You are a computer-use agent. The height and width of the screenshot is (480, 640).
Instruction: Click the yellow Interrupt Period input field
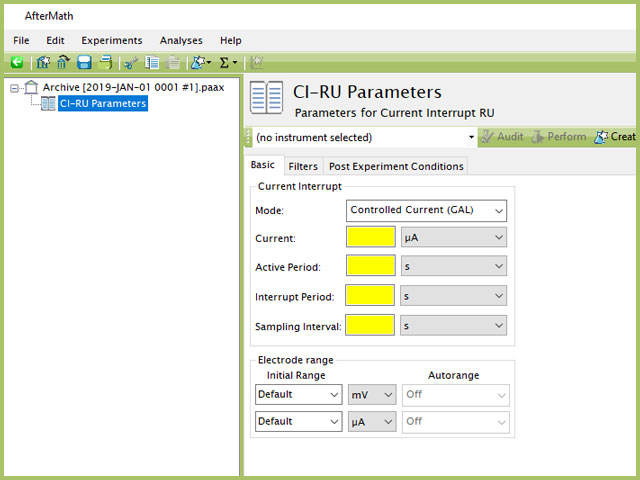pos(370,295)
